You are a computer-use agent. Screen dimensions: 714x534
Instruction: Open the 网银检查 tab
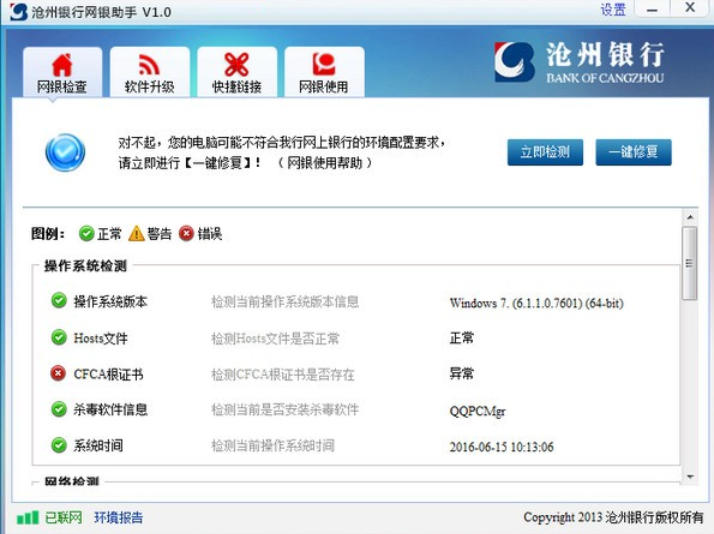(x=62, y=72)
